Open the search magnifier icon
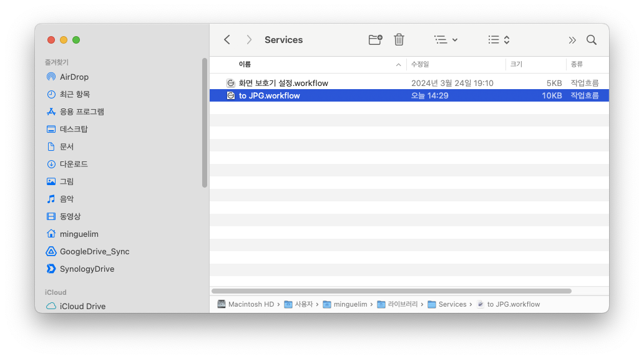Viewport: 644px width, 359px height. (x=592, y=40)
